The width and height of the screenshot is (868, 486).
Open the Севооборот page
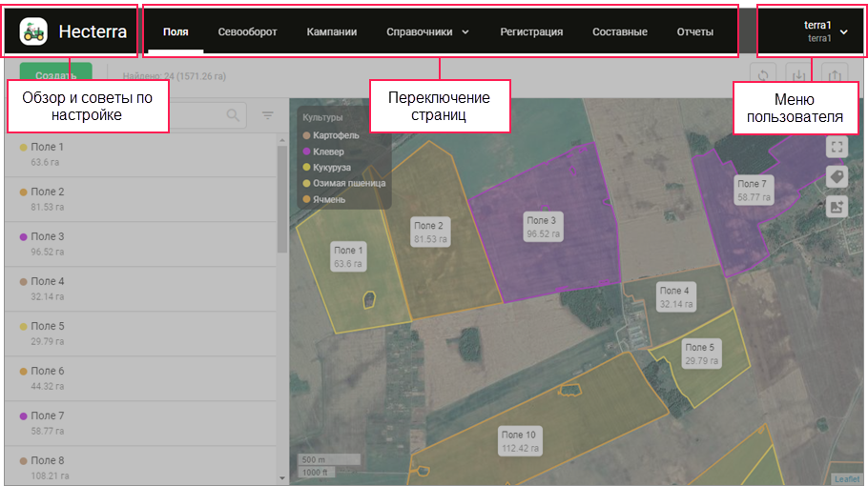(247, 31)
